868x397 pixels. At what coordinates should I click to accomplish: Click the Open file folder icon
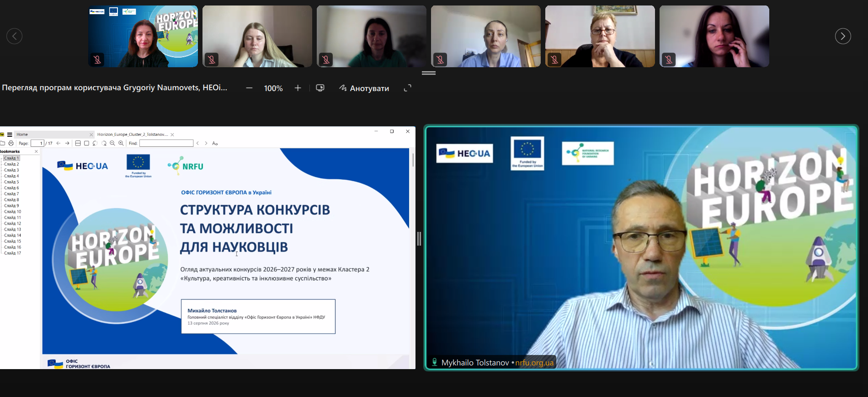pyautogui.click(x=3, y=143)
